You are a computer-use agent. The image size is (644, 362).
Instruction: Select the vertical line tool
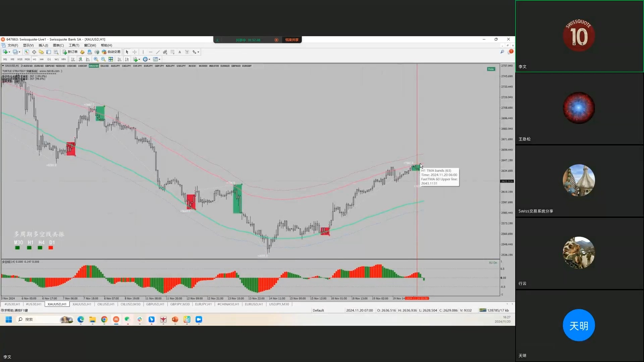coord(143,52)
